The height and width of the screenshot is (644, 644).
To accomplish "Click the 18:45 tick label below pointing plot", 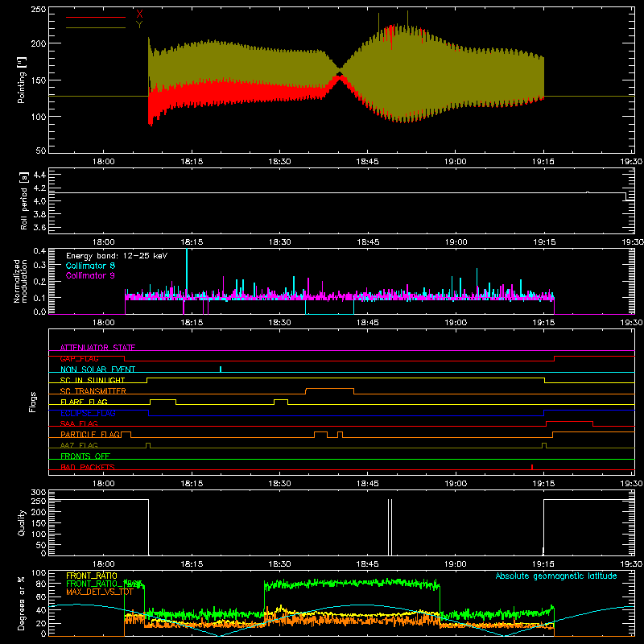I will coord(367,162).
